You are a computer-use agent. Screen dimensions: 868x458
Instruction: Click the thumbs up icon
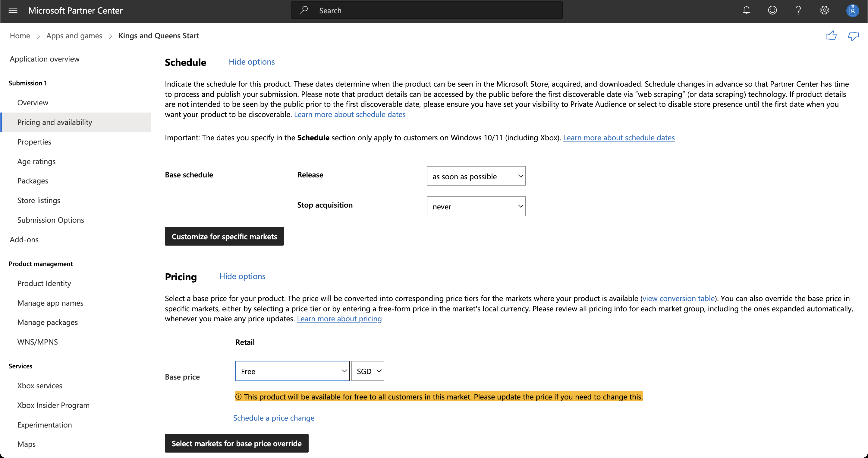[831, 36]
